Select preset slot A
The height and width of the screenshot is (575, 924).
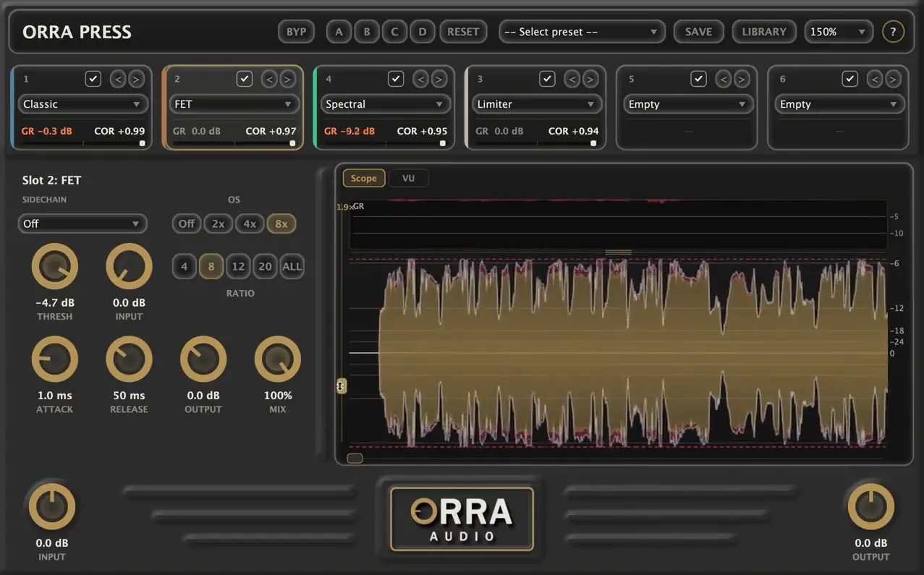pyautogui.click(x=339, y=32)
